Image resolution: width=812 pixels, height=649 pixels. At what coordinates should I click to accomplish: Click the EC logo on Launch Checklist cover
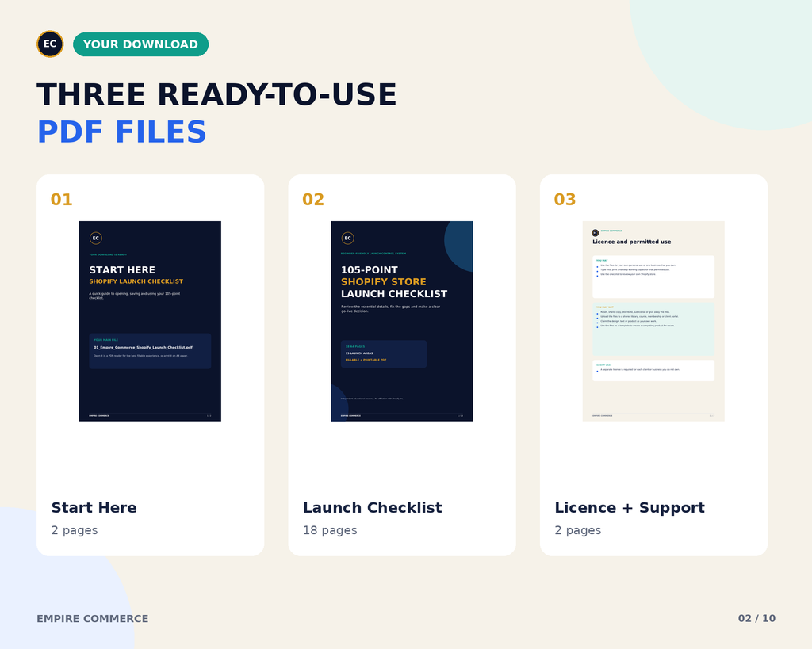tap(347, 238)
